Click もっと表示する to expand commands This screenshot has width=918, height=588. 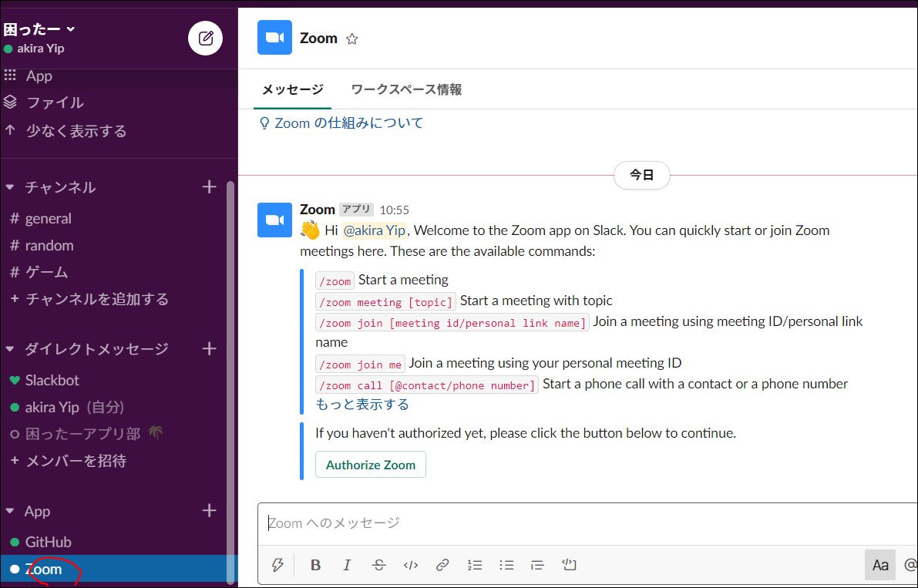[362, 405]
